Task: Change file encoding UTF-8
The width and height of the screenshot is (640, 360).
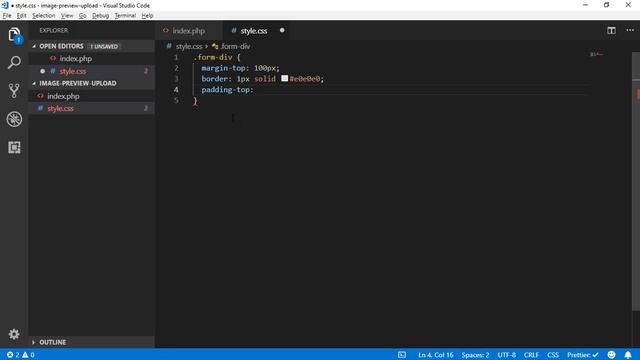Action: tap(507, 355)
